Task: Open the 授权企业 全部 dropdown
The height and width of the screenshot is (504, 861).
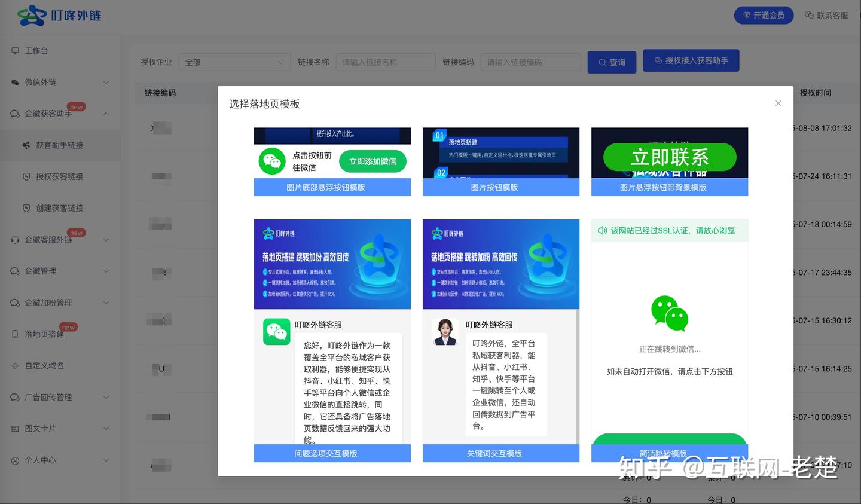Action: click(234, 62)
